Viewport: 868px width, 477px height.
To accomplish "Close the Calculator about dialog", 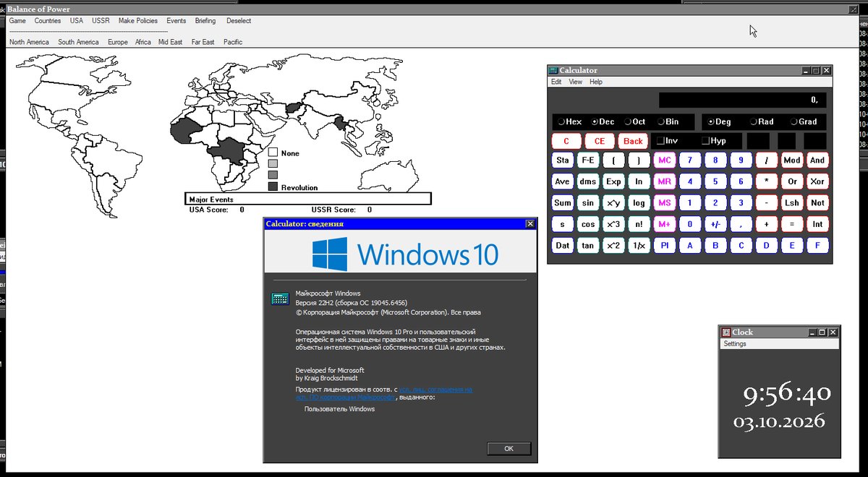I will (530, 224).
